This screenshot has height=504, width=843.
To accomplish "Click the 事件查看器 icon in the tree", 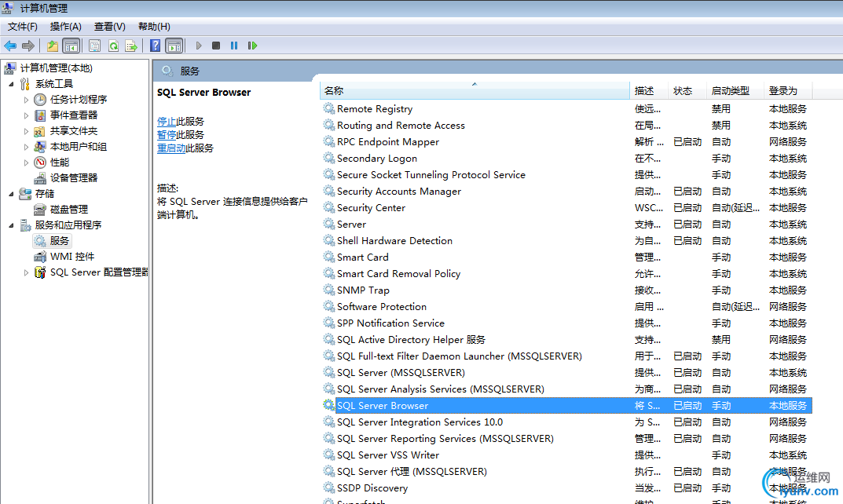I will [40, 115].
